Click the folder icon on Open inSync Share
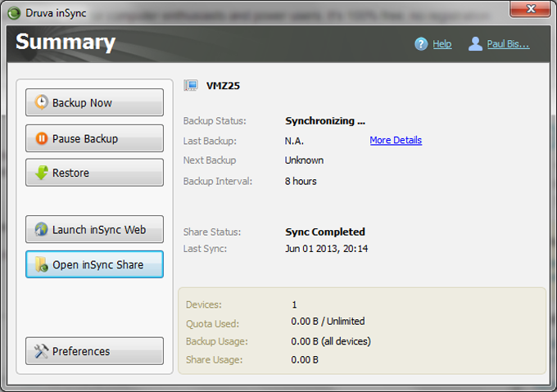 point(41,264)
